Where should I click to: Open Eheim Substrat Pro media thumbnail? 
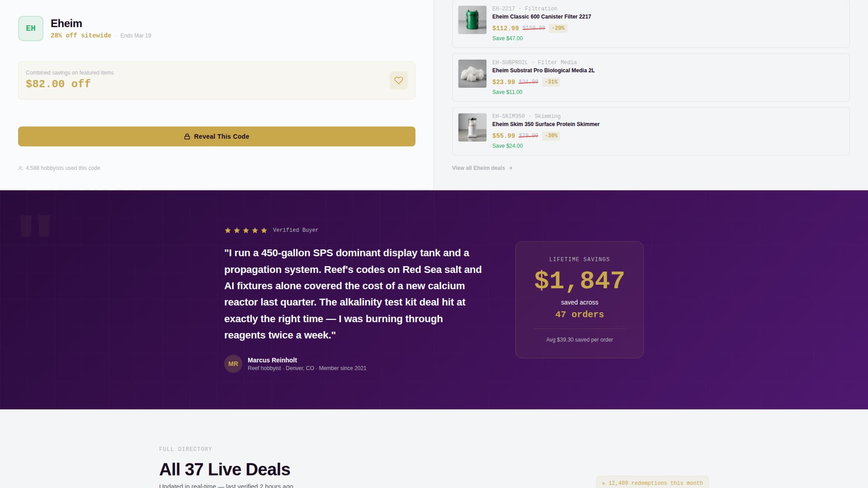coord(472,74)
